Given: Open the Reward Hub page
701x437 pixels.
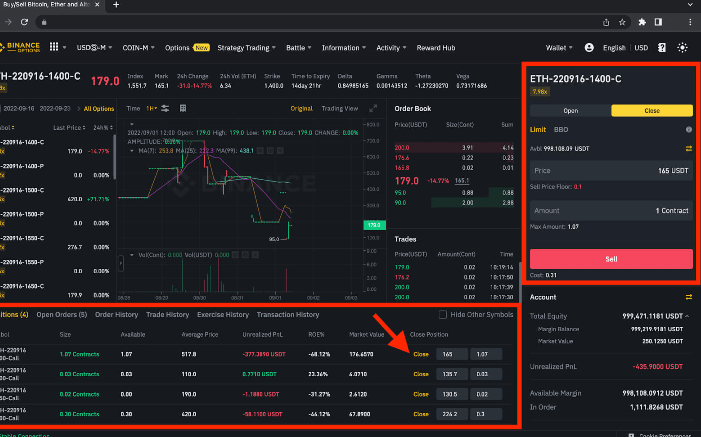Looking at the screenshot, I should coord(435,47).
